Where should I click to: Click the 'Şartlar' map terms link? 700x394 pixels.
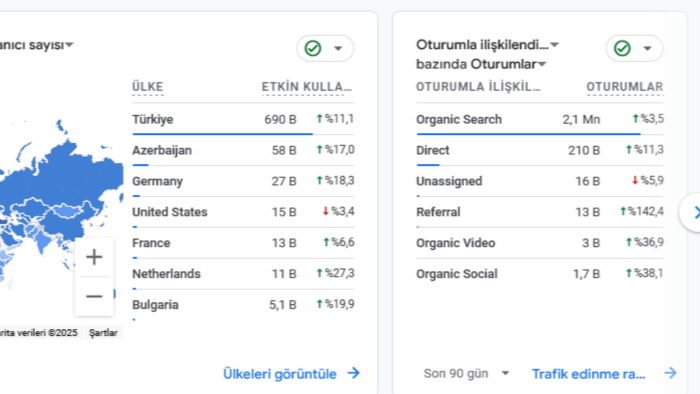coord(103,333)
